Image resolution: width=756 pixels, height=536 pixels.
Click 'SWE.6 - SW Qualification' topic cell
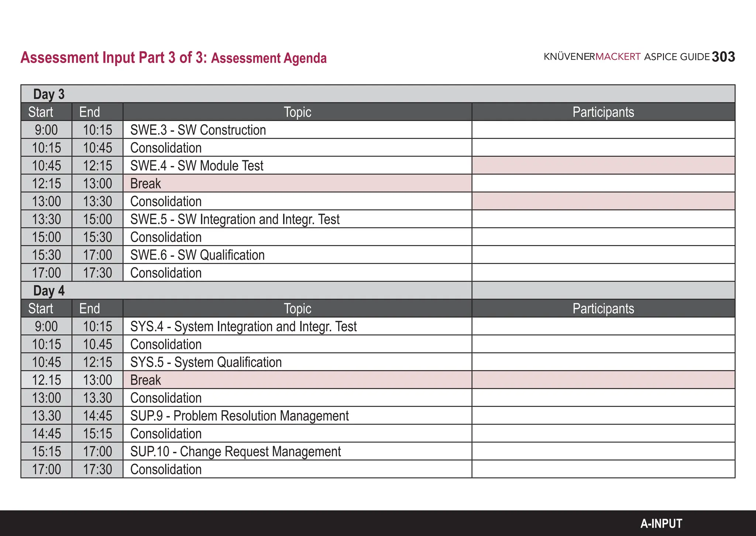(x=298, y=255)
